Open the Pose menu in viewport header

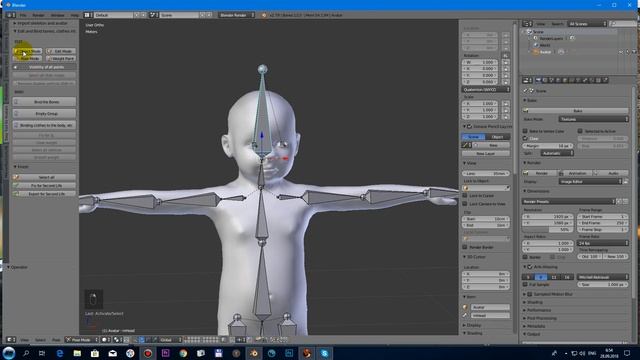point(56,340)
